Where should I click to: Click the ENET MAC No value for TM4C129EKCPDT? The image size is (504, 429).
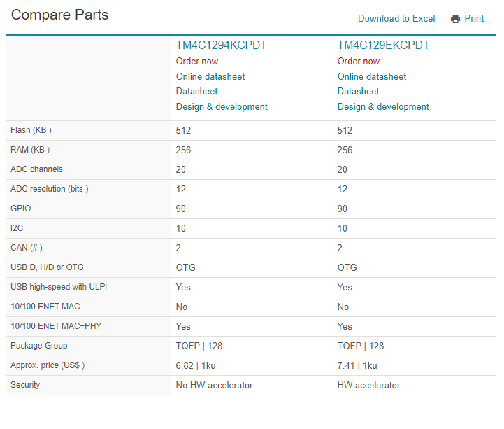click(x=343, y=307)
